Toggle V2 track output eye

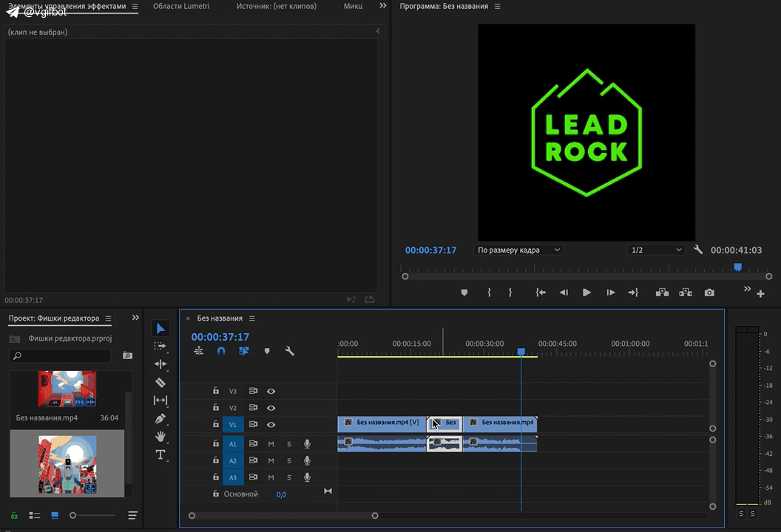coord(271,408)
